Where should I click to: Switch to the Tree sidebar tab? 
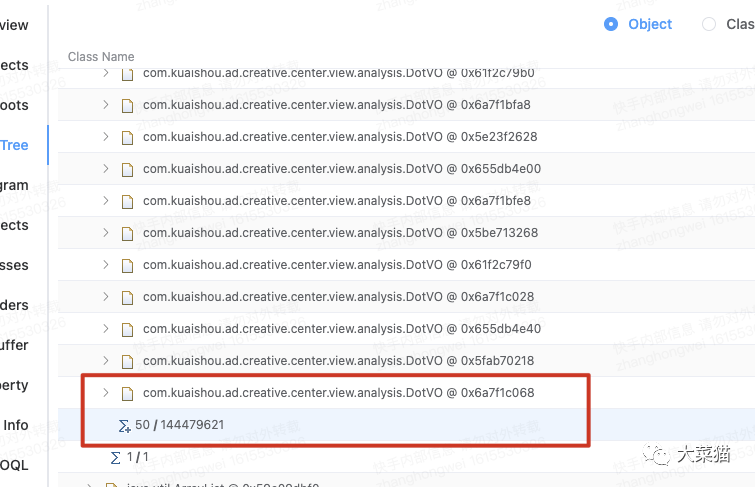click(14, 145)
